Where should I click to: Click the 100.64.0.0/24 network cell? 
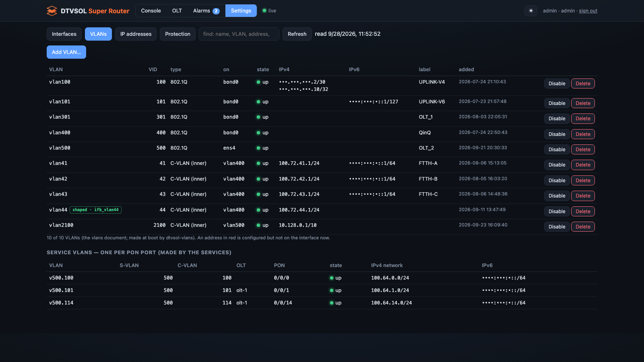[x=390, y=278]
